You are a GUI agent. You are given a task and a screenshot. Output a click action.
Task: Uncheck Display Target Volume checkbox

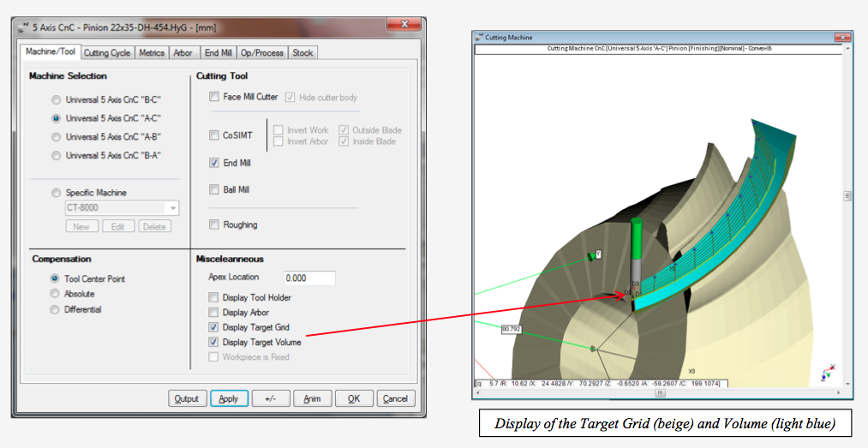[213, 343]
